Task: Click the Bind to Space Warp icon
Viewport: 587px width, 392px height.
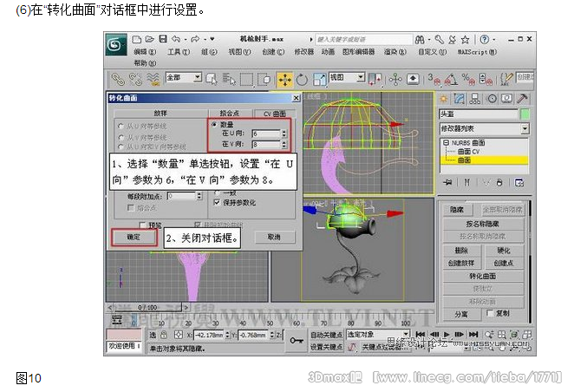Action: click(153, 80)
